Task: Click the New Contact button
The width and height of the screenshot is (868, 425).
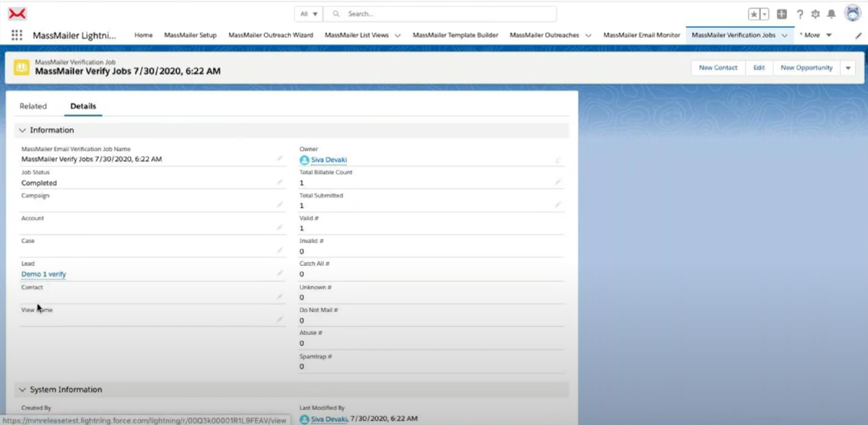Action: [718, 68]
